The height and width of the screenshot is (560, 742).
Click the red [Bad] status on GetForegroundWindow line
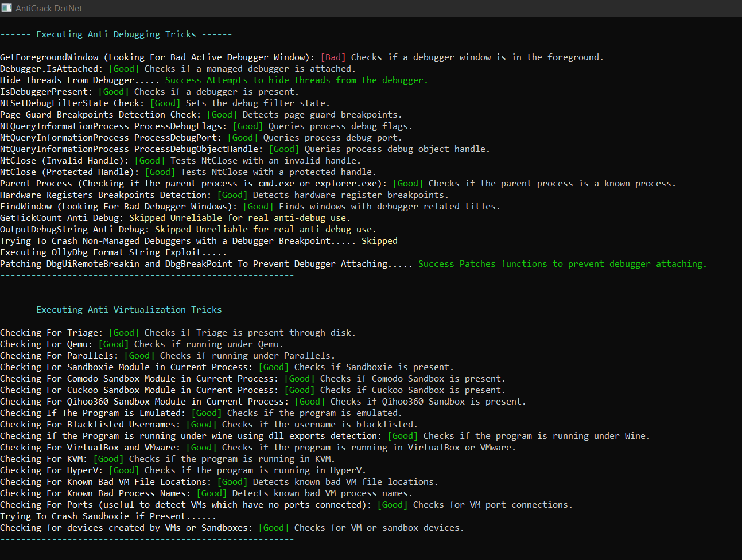click(333, 57)
